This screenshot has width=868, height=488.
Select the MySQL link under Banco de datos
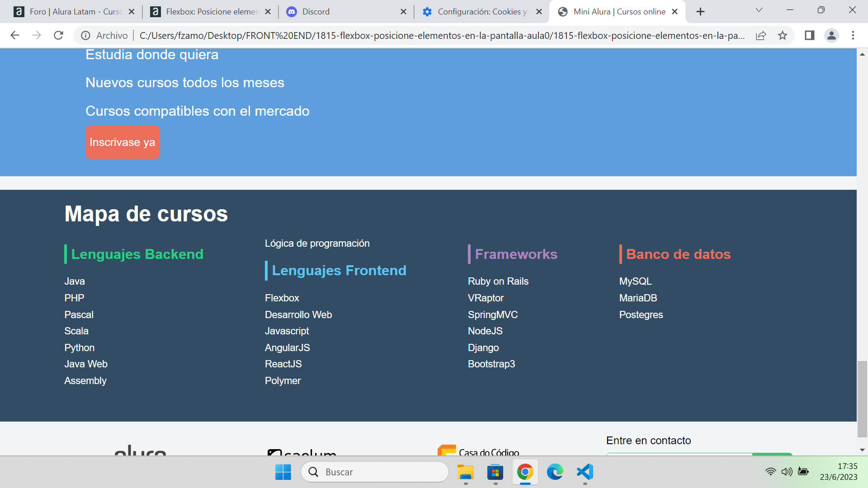[x=635, y=281]
